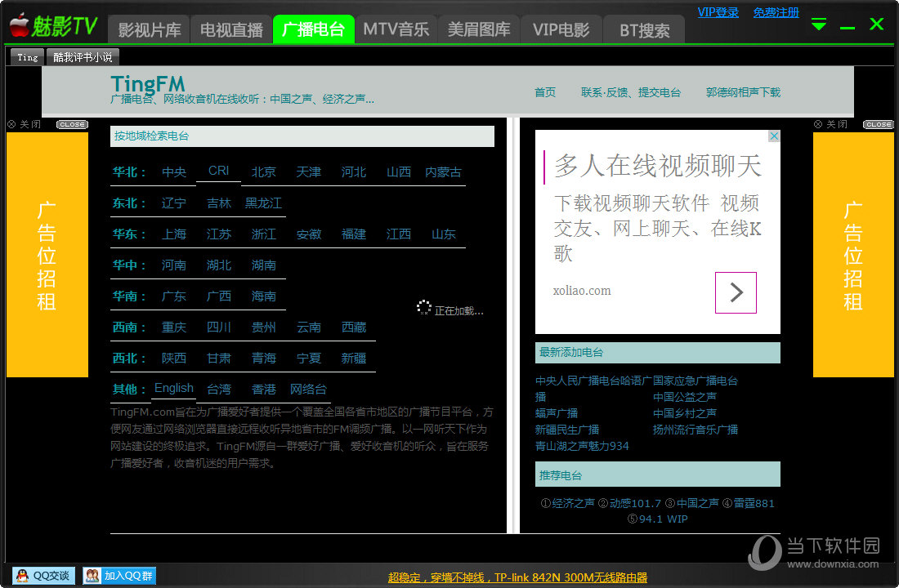Choose 天津 region stations
The height and width of the screenshot is (588, 899).
[x=308, y=172]
